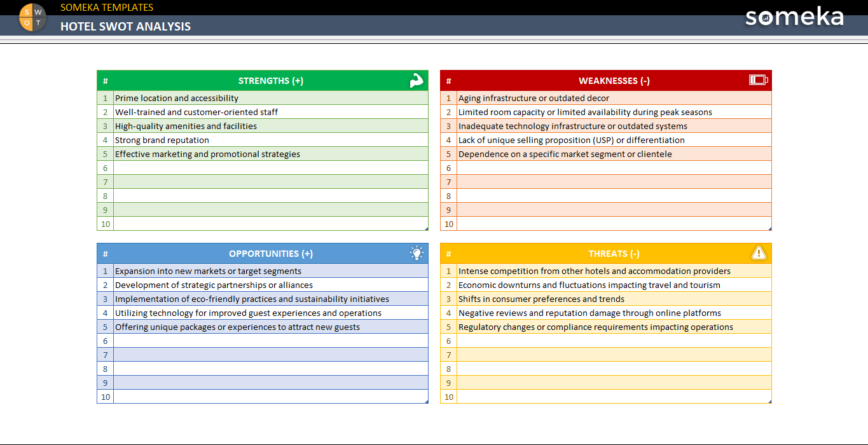Click the hash symbol in the Threats header
Viewport: 868px width, 445px height.
[x=448, y=253]
